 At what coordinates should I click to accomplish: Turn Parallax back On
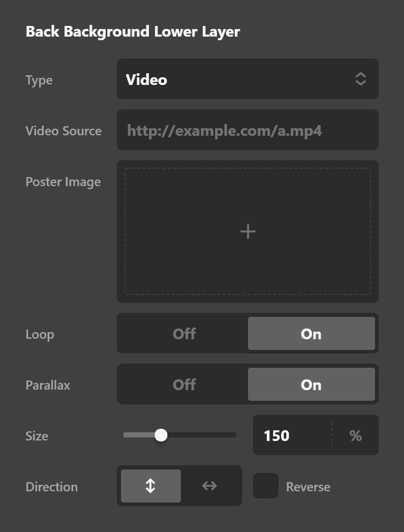pos(311,385)
